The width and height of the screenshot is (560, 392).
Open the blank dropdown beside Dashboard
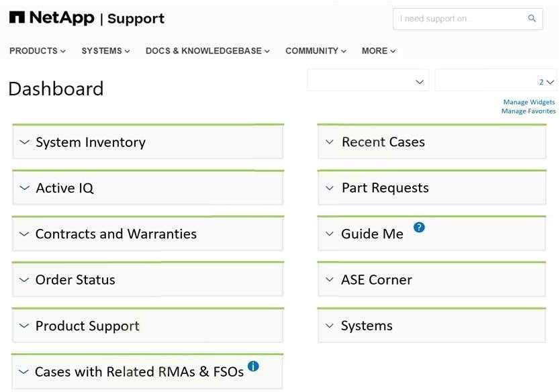pyautogui.click(x=368, y=81)
